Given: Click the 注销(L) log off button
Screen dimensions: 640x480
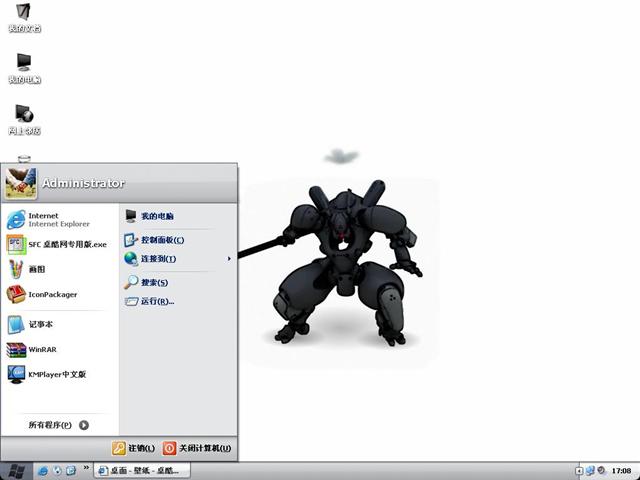Looking at the screenshot, I should tap(133, 448).
